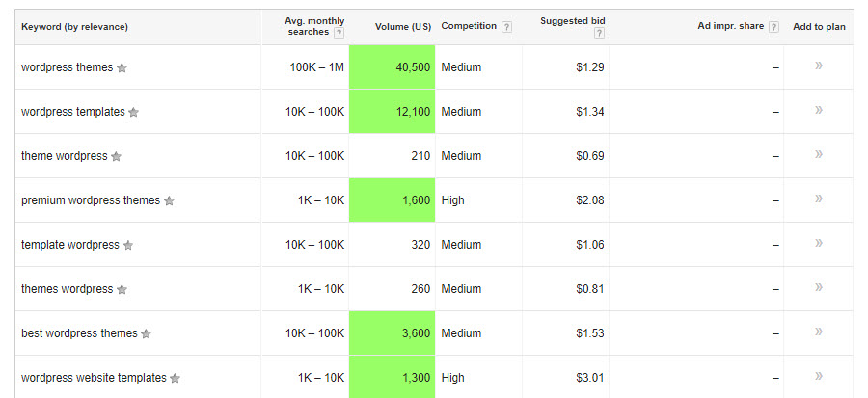Star the 'premium wordpress themes' keyword
The width and height of the screenshot is (868, 398).
169,200
